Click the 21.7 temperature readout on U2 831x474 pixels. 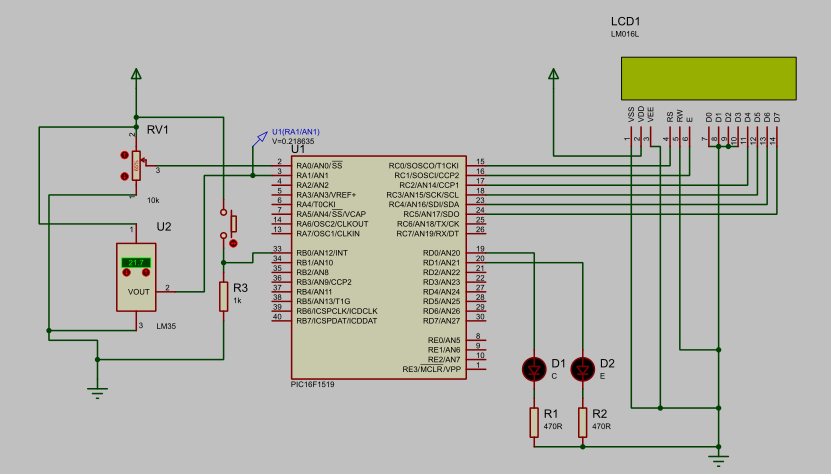pos(136,262)
